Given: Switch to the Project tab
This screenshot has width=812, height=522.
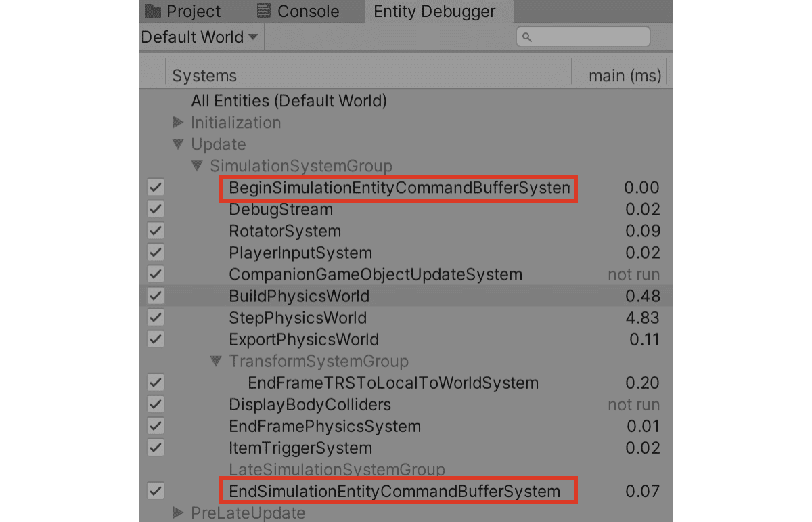Looking at the screenshot, I should tap(183, 12).
